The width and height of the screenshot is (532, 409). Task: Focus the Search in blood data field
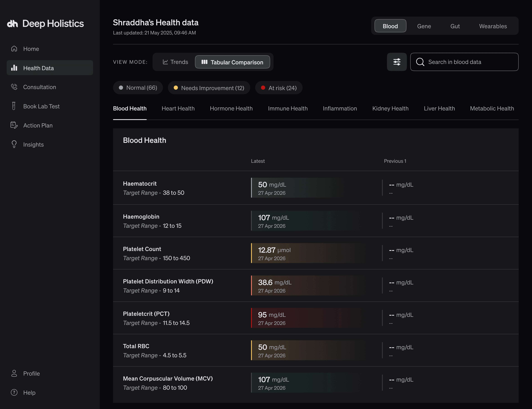point(464,62)
